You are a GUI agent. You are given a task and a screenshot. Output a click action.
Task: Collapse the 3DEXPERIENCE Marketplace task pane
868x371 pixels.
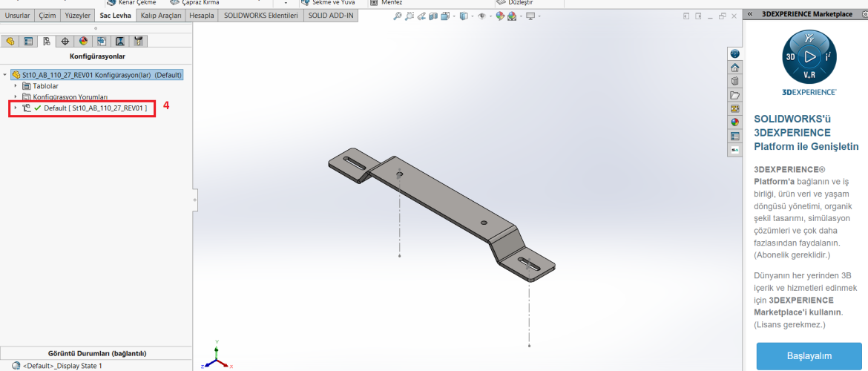pos(750,13)
